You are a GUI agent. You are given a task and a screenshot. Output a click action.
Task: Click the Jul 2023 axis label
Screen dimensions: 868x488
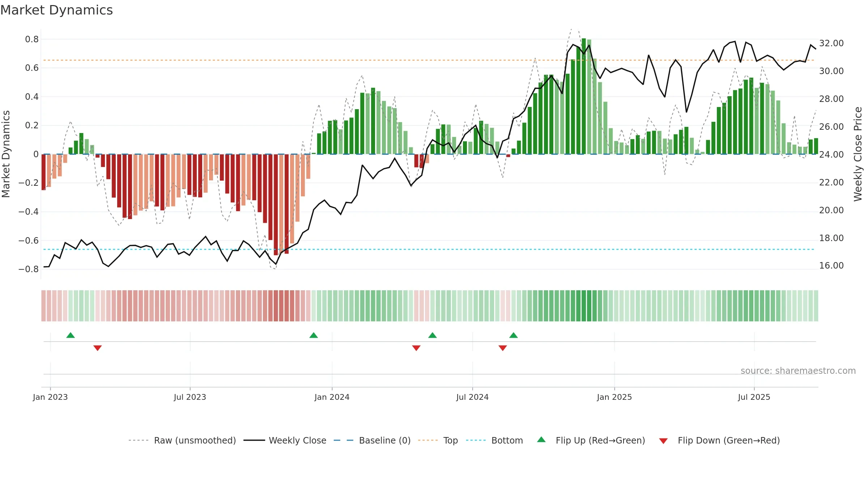tap(190, 397)
